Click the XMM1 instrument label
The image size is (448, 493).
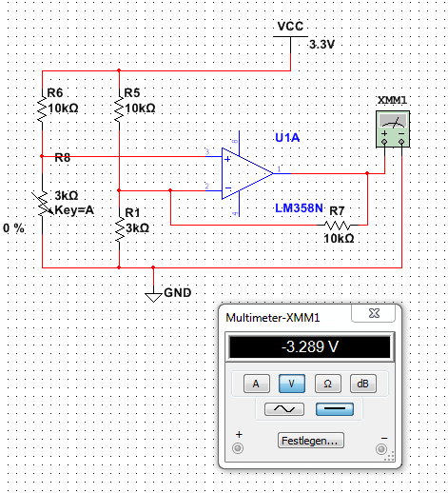[392, 100]
